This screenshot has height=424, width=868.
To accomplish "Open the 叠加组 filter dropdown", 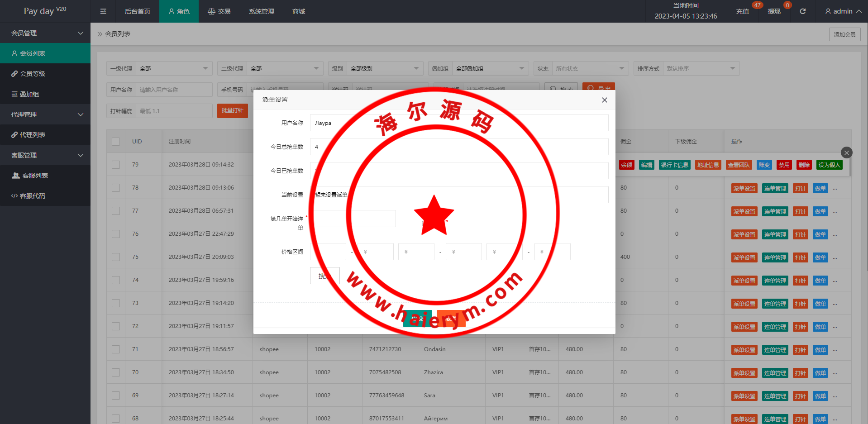I will 490,68.
